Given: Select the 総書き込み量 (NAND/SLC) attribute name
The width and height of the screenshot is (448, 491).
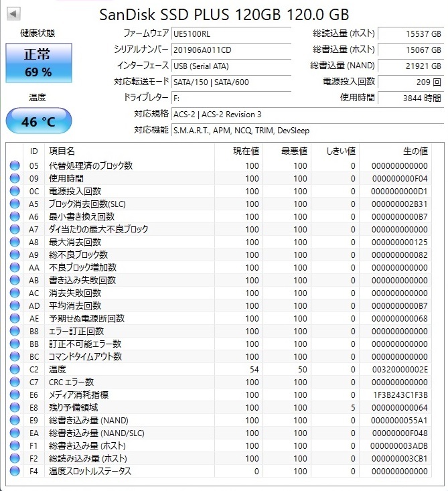Looking at the screenshot, I should (x=96, y=433).
